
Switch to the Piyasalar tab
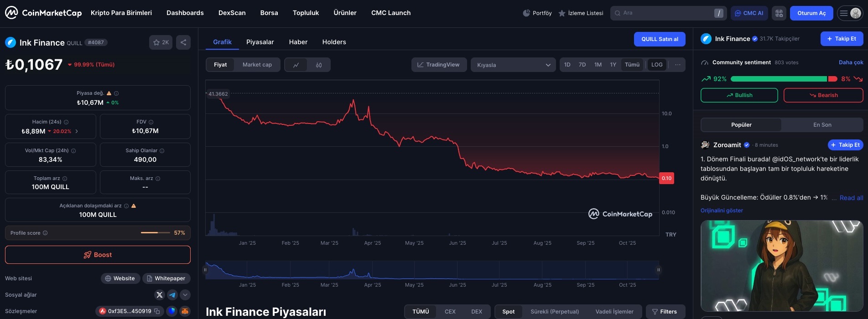[260, 42]
